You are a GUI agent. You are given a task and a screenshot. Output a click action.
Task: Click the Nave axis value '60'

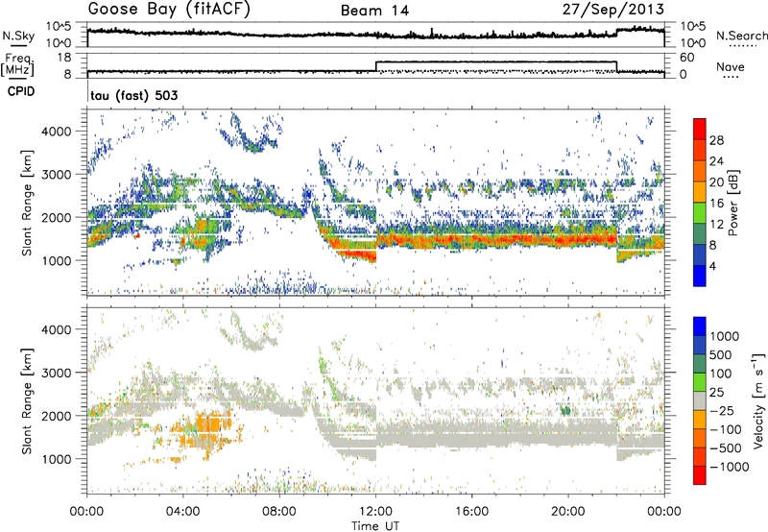click(686, 58)
